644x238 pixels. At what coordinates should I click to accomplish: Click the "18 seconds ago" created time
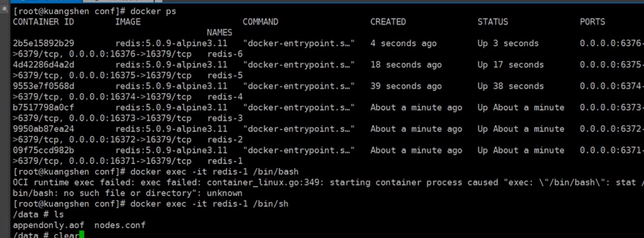(x=406, y=65)
